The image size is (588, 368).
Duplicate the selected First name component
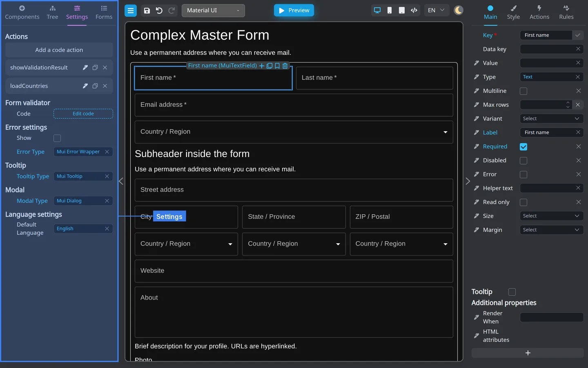(x=269, y=66)
